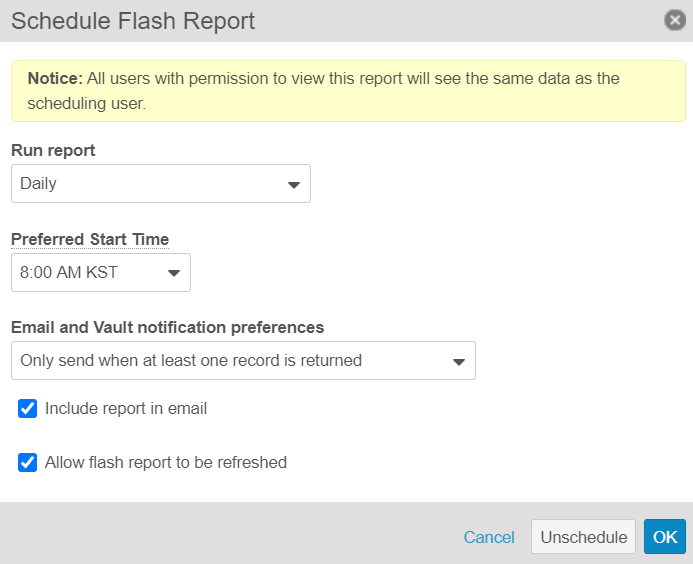Close the Schedule Flash Report dialog

point(675,20)
